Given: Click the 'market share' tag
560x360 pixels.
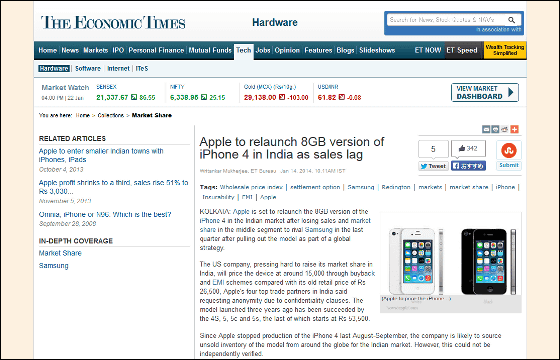Looking at the screenshot, I should [469, 187].
